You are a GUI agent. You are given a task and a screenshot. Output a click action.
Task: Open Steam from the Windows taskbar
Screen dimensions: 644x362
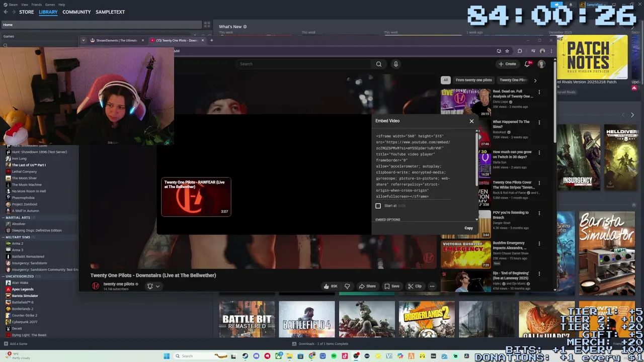[245, 356]
